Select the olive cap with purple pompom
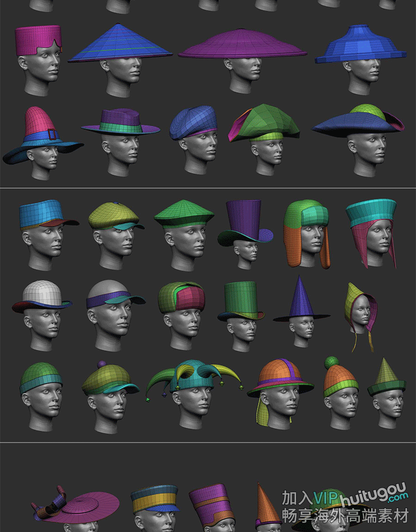 110,377
